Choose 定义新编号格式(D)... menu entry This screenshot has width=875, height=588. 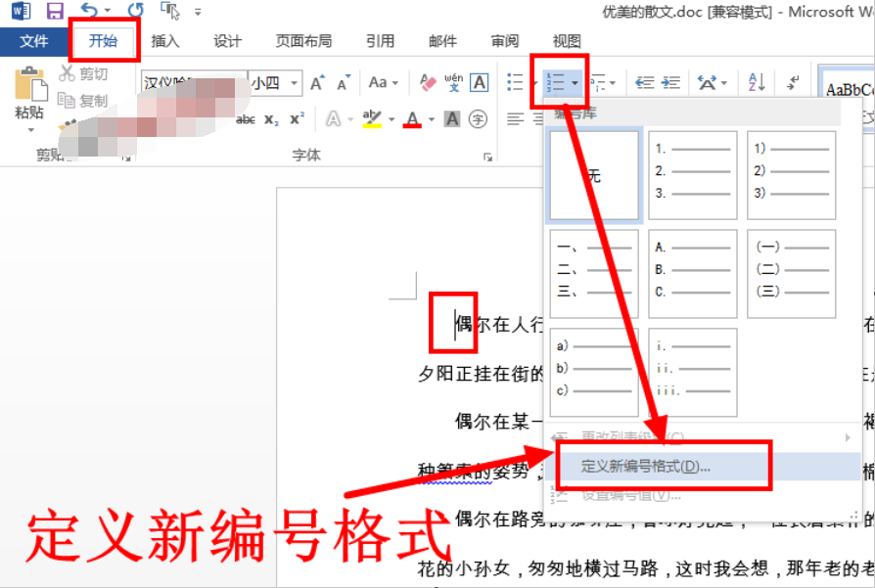(646, 466)
